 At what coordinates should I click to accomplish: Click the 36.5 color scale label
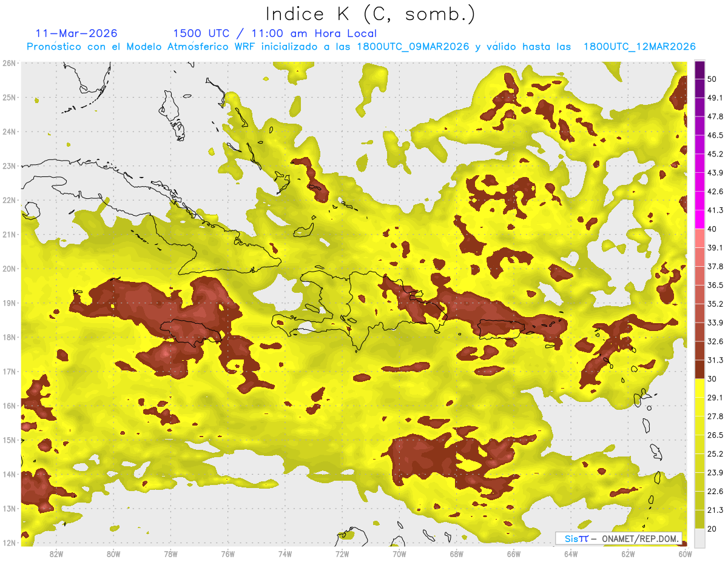click(715, 286)
